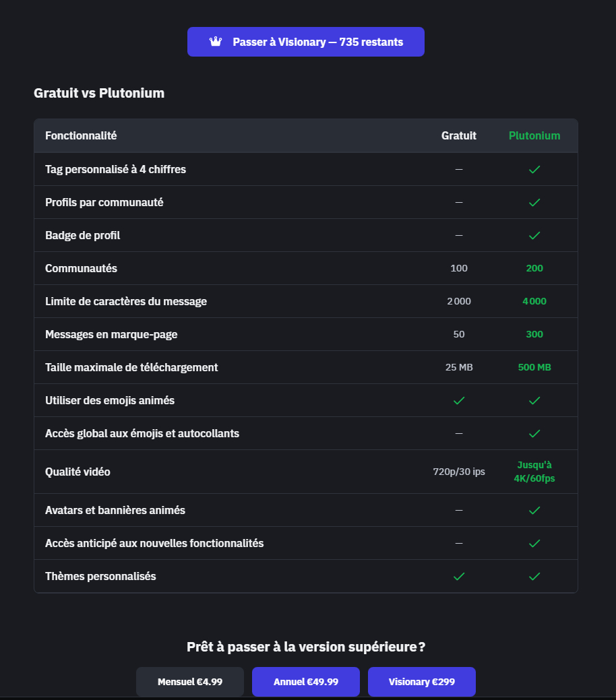Click the 500 MB Plutonium upload value

[534, 367]
